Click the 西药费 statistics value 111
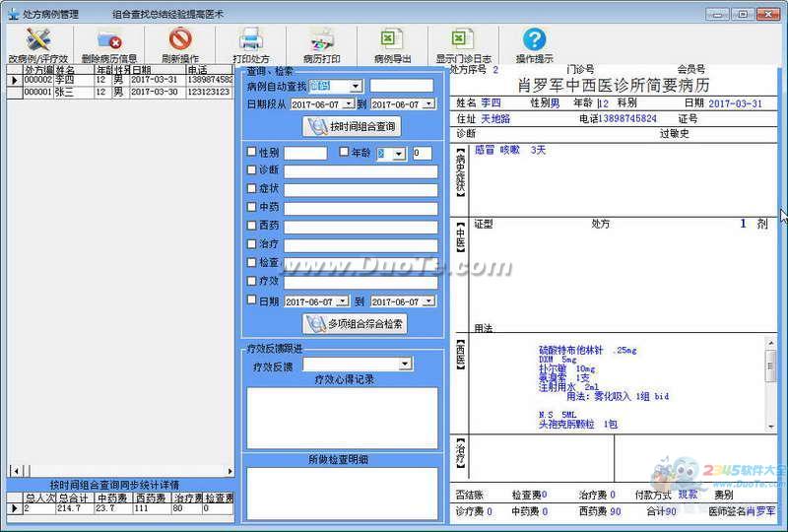The width and height of the screenshot is (788, 532). (x=152, y=509)
